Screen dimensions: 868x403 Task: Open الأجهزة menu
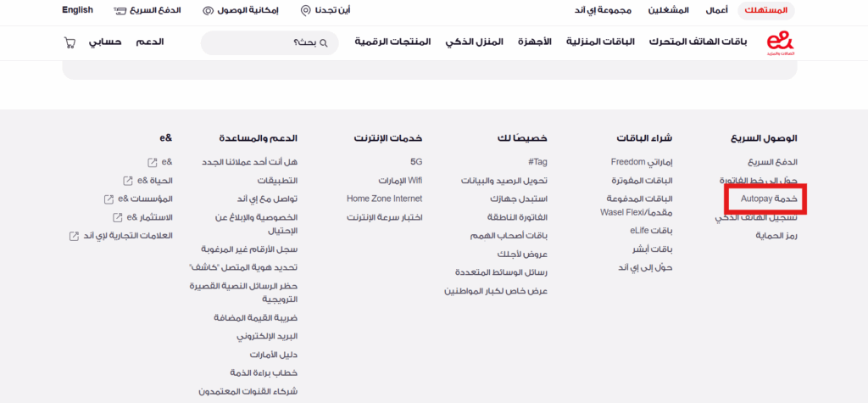coord(535,42)
